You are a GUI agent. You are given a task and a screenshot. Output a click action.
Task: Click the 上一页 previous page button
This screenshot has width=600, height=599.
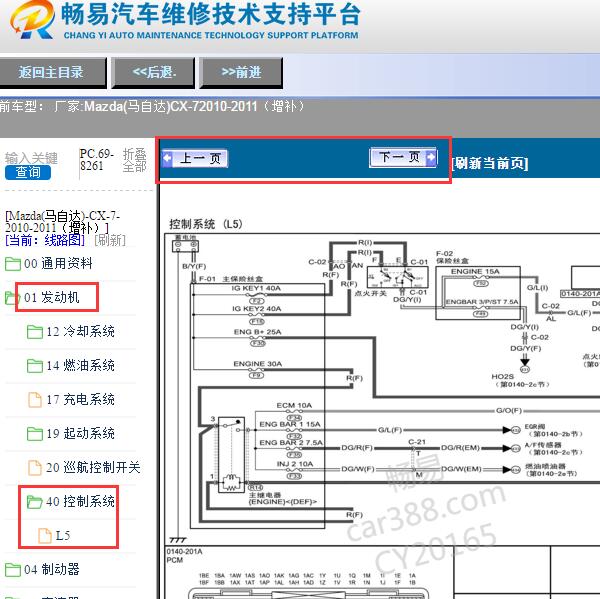tap(195, 158)
